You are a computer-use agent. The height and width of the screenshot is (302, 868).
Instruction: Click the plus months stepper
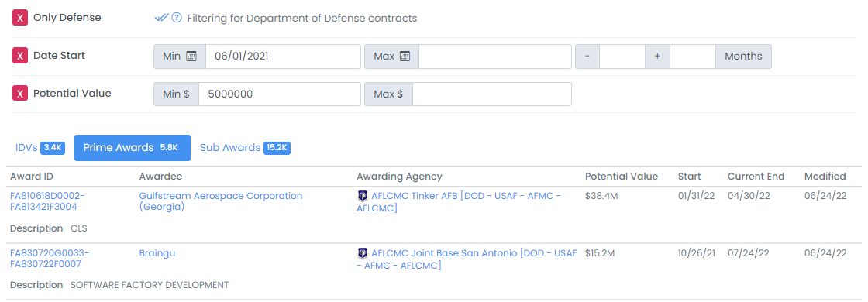pyautogui.click(x=658, y=57)
